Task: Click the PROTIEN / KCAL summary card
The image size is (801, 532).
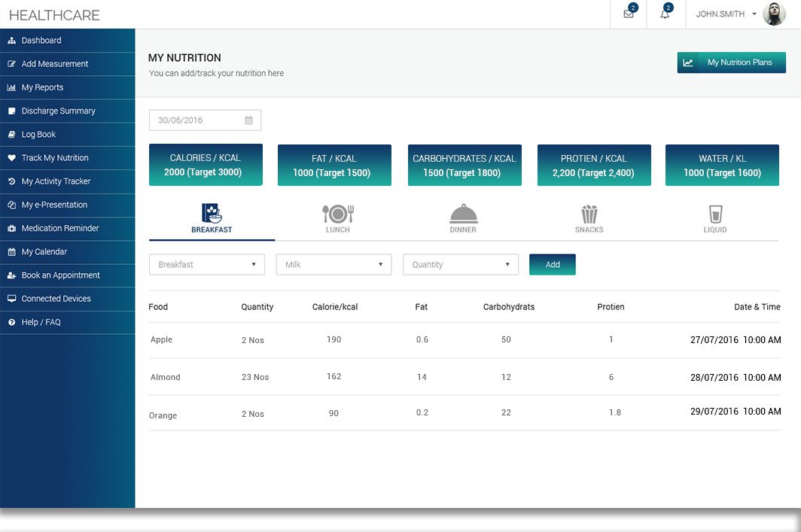Action: tap(594, 166)
